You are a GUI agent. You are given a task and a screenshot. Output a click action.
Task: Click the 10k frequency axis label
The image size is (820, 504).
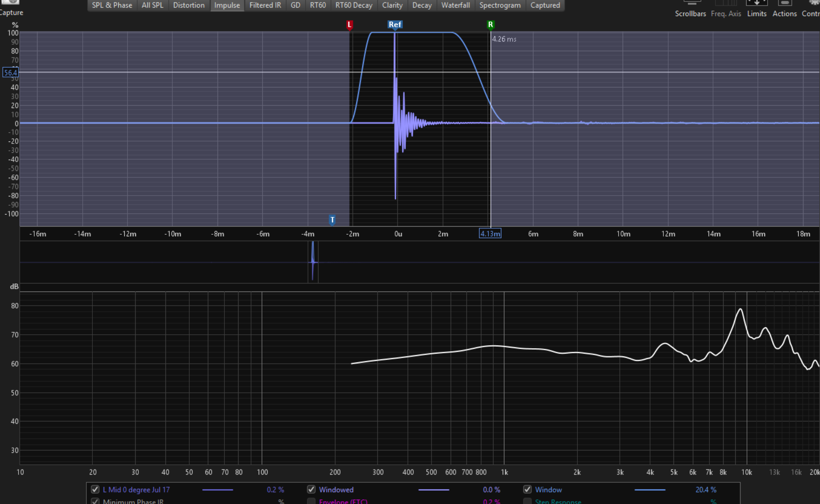(747, 472)
